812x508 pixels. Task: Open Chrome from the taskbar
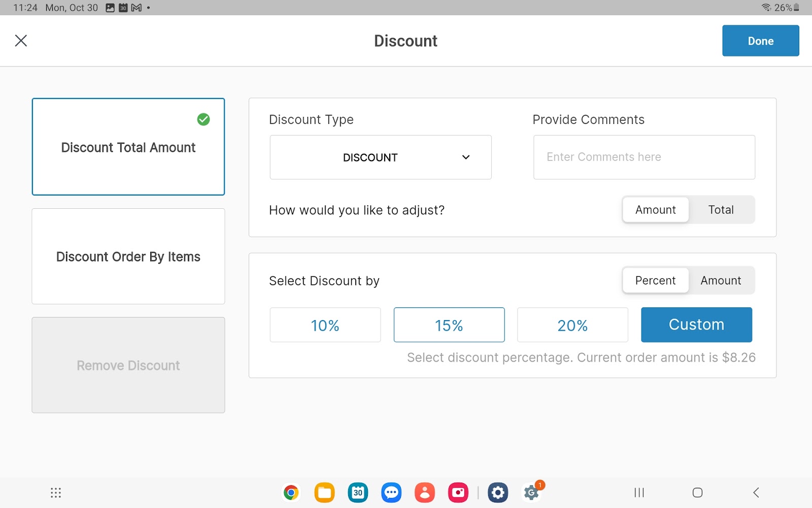tap(291, 492)
